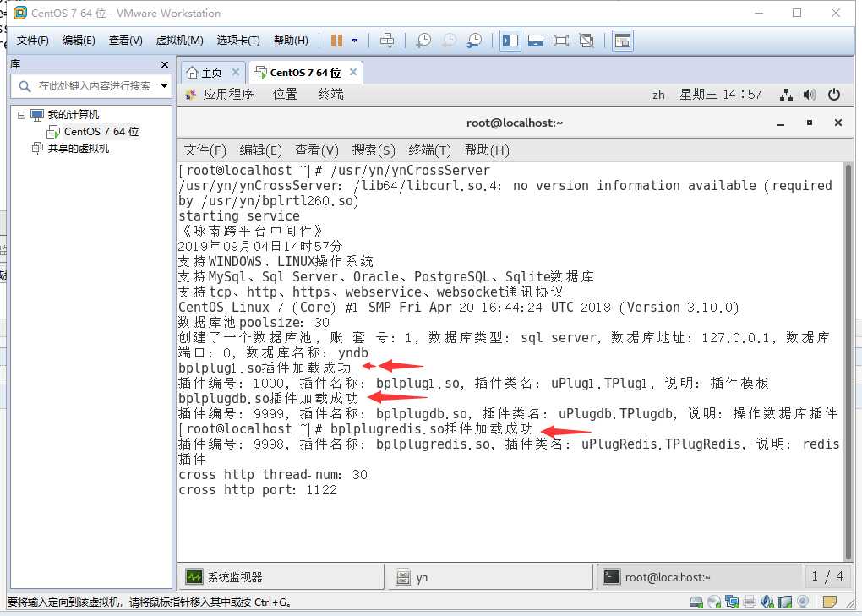Image resolution: width=862 pixels, height=616 pixels.
Task: Open VMware 查看(V) menu
Action: click(125, 40)
